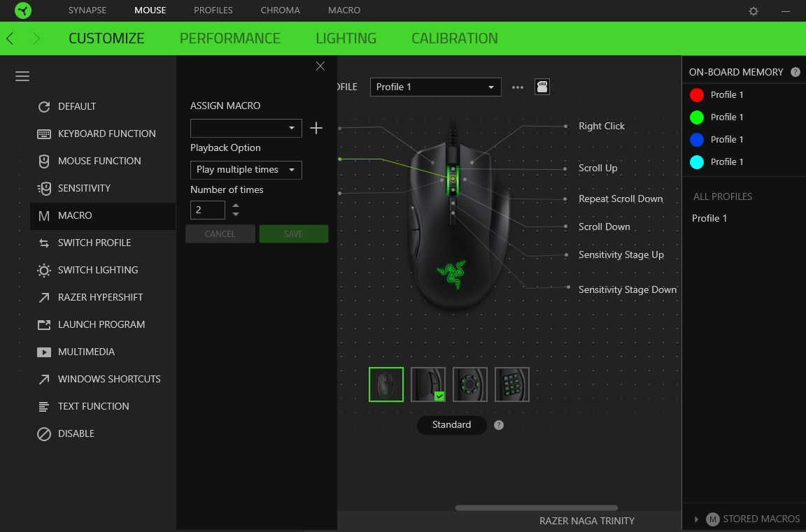
Task: Choose the Switch Lighting option
Action: point(98,270)
